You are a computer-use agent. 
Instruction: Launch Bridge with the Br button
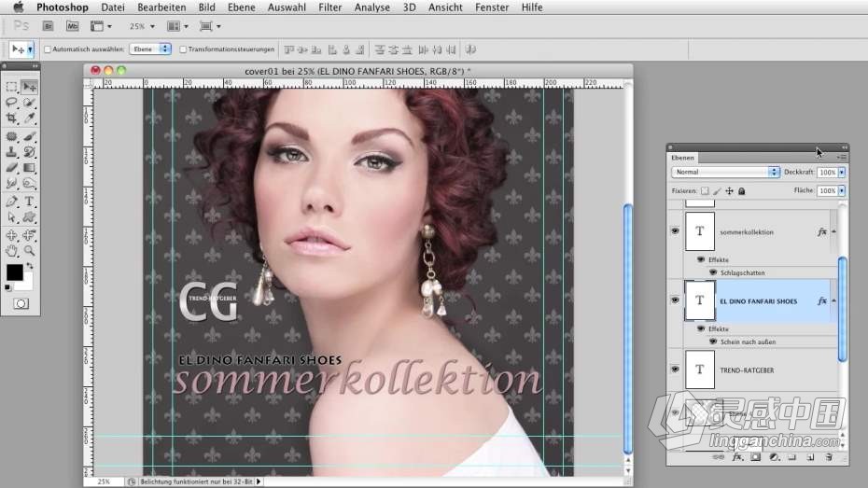(49, 26)
